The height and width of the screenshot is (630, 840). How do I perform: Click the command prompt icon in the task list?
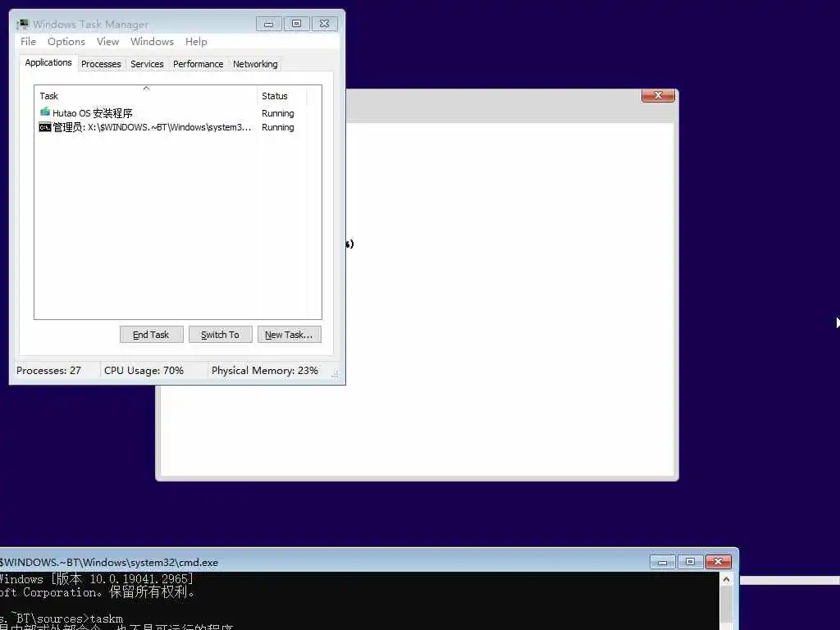click(x=45, y=127)
